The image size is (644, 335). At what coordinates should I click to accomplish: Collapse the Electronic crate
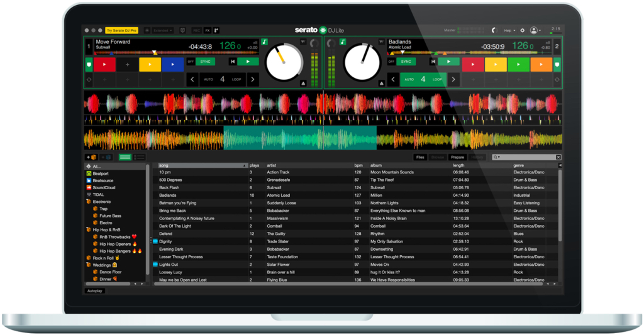(88, 202)
